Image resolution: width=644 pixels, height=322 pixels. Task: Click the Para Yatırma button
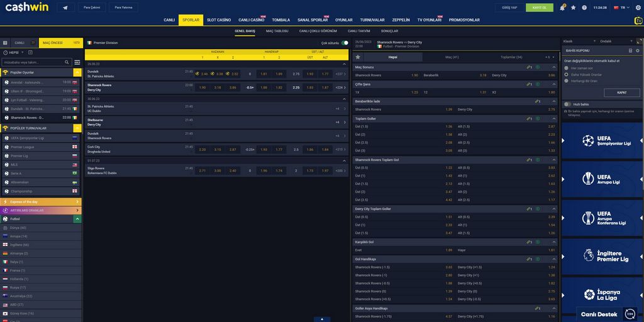[x=124, y=8]
